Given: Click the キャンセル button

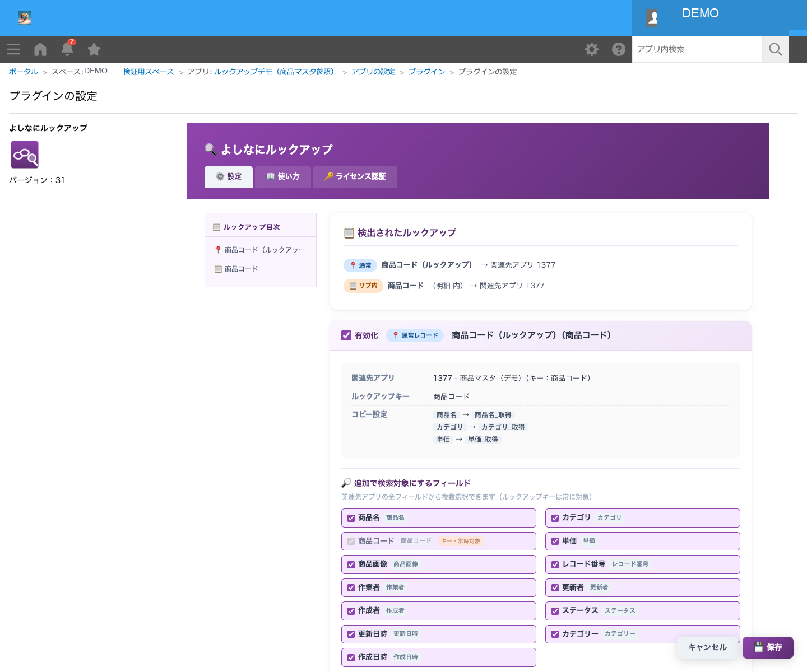Looking at the screenshot, I should (707, 647).
